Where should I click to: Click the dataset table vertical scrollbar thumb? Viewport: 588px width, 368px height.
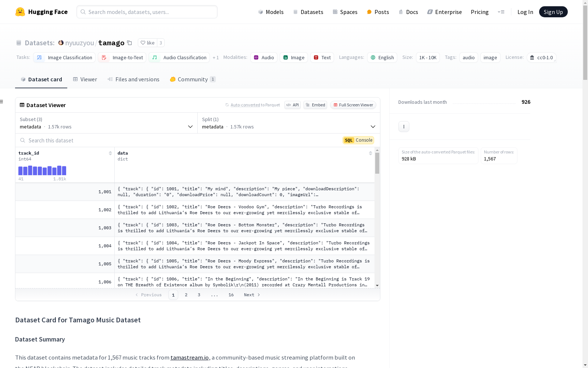377,163
